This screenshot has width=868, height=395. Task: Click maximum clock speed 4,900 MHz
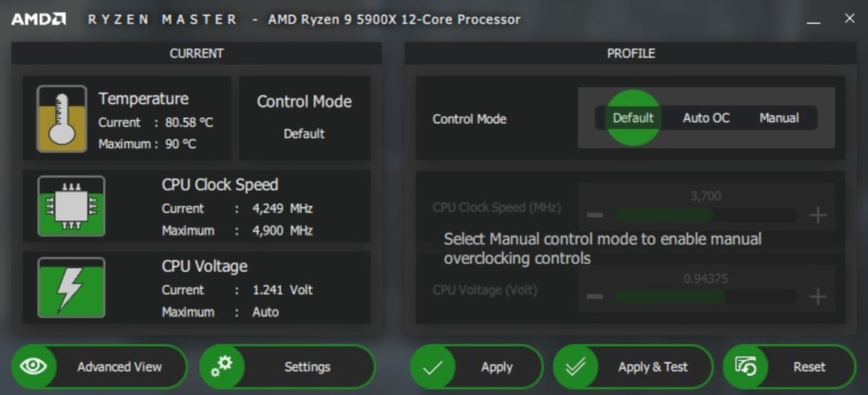click(283, 230)
